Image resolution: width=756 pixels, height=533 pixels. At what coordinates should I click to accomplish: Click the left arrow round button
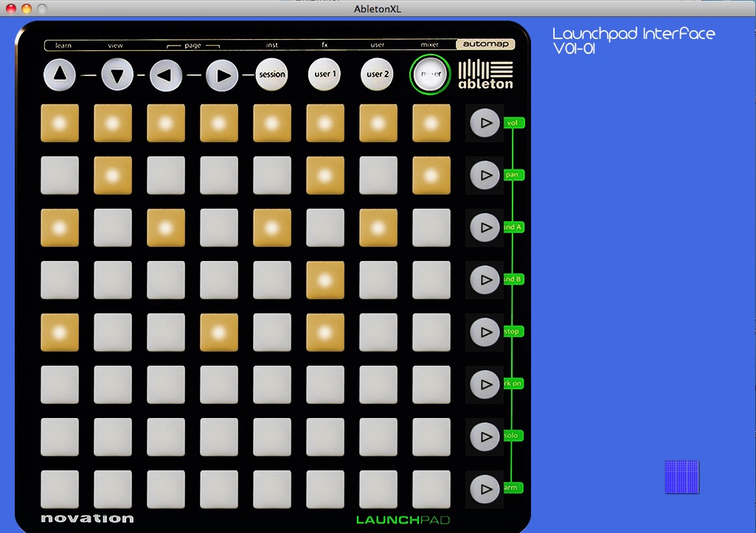point(166,75)
